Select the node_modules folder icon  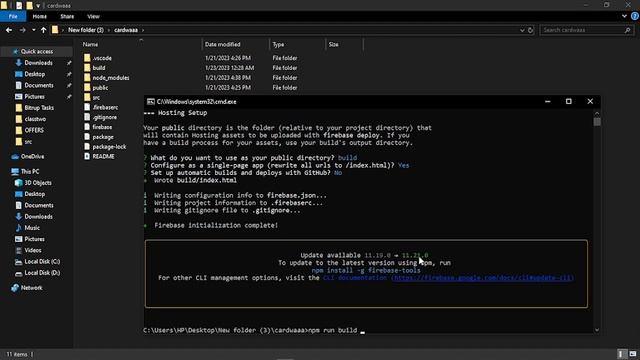(x=87, y=78)
